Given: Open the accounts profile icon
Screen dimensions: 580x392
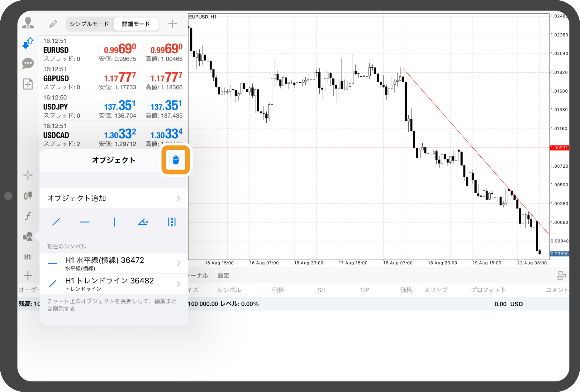Looking at the screenshot, I should tap(28, 23).
